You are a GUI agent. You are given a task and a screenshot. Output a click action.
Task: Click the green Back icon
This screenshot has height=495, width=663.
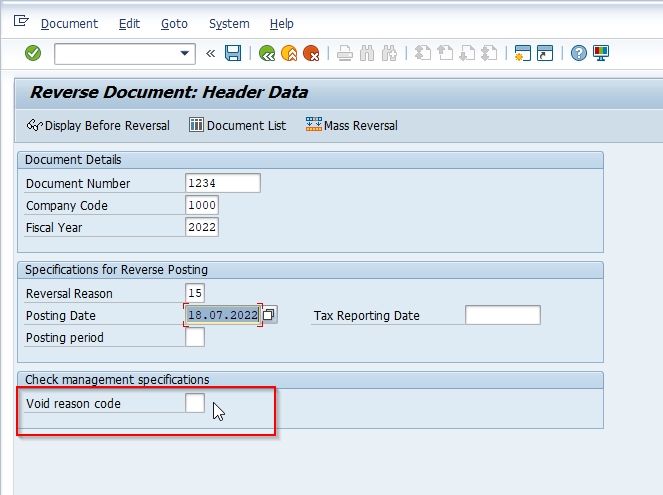[266, 54]
